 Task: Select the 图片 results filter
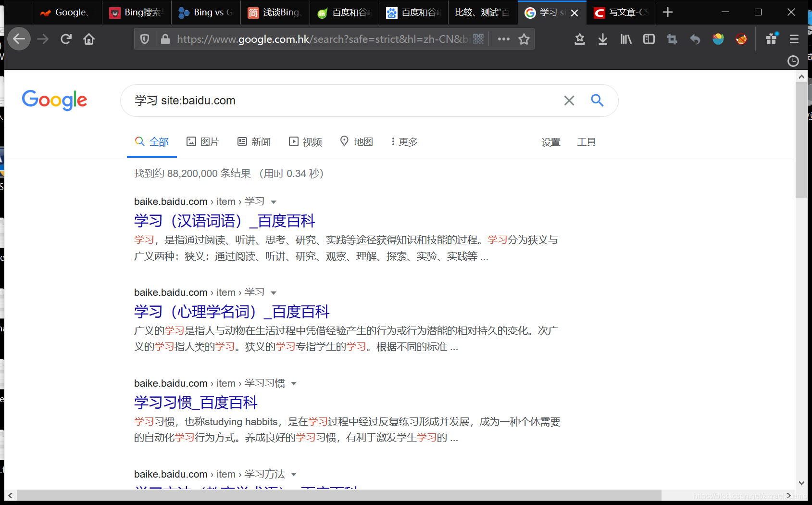(203, 142)
